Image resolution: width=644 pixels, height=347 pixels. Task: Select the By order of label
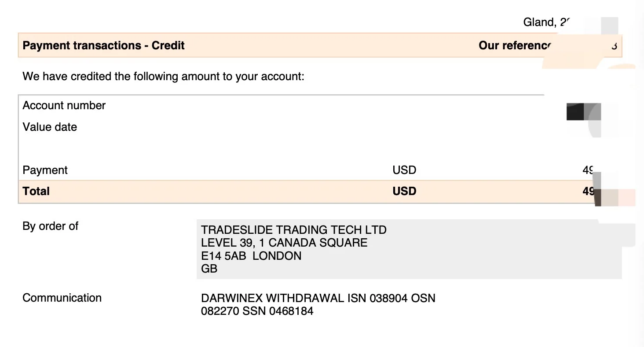(x=50, y=226)
